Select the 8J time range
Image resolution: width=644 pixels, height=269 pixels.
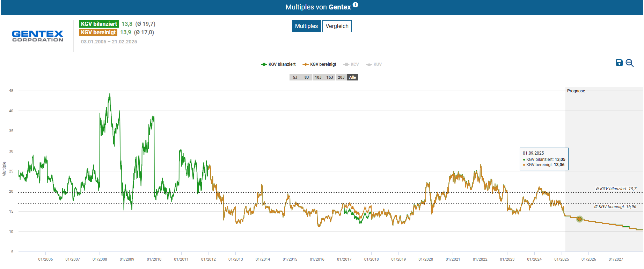click(x=307, y=77)
